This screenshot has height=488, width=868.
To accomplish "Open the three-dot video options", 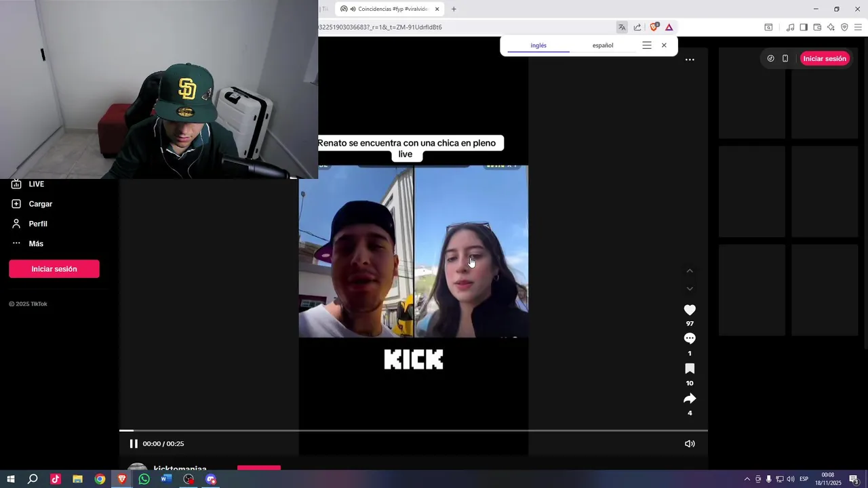I will pos(690,60).
